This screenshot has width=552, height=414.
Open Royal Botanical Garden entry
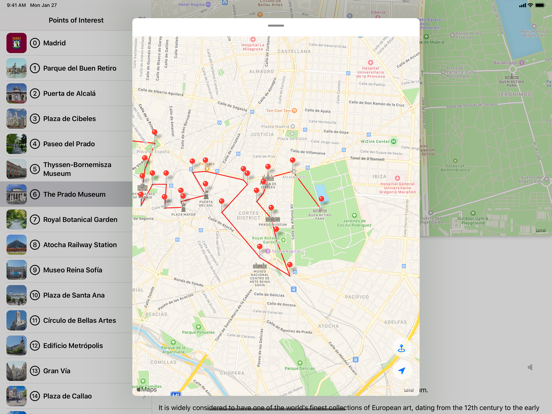pyautogui.click(x=66, y=219)
